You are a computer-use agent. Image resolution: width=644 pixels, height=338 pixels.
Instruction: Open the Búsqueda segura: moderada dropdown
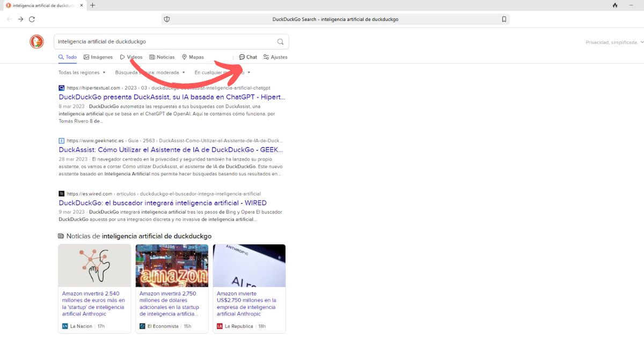coord(150,72)
